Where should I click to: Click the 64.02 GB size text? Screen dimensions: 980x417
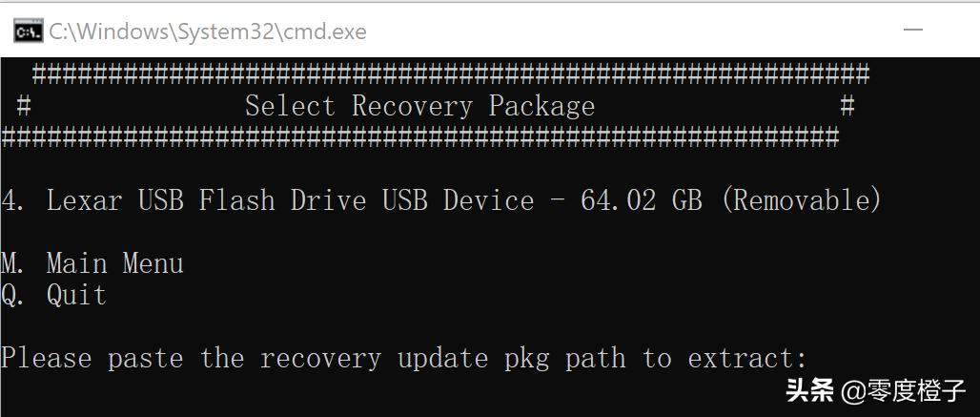(x=641, y=200)
